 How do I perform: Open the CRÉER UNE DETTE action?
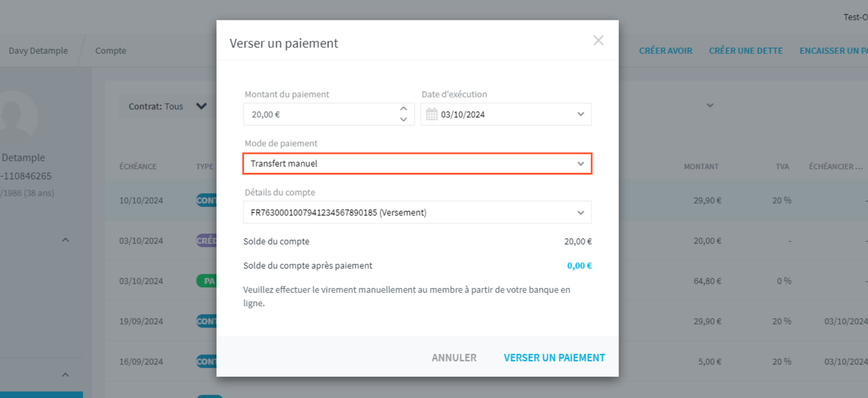tap(745, 51)
